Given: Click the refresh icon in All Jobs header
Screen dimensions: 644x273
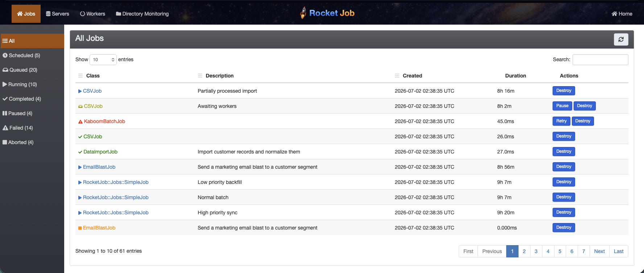Looking at the screenshot, I should point(621,39).
